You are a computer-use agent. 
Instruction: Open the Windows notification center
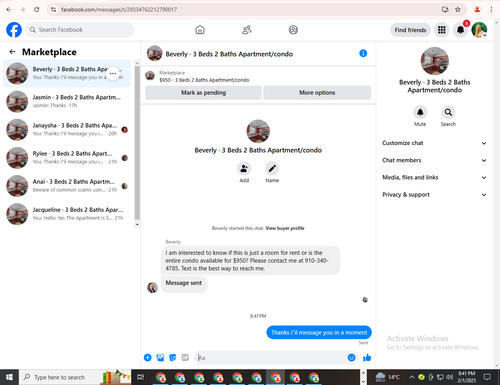(487, 377)
